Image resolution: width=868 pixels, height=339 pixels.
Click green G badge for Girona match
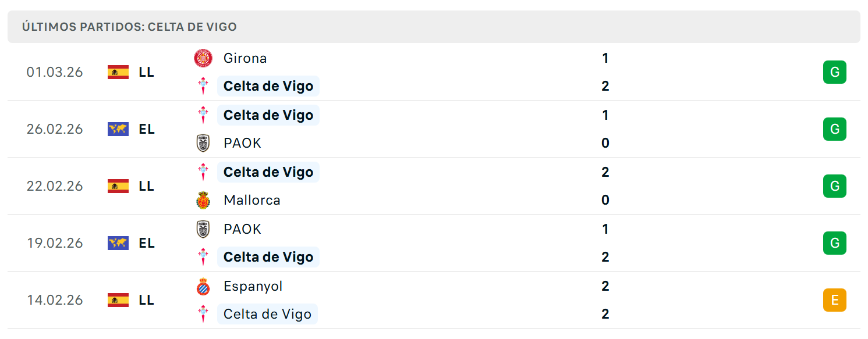coord(835,72)
